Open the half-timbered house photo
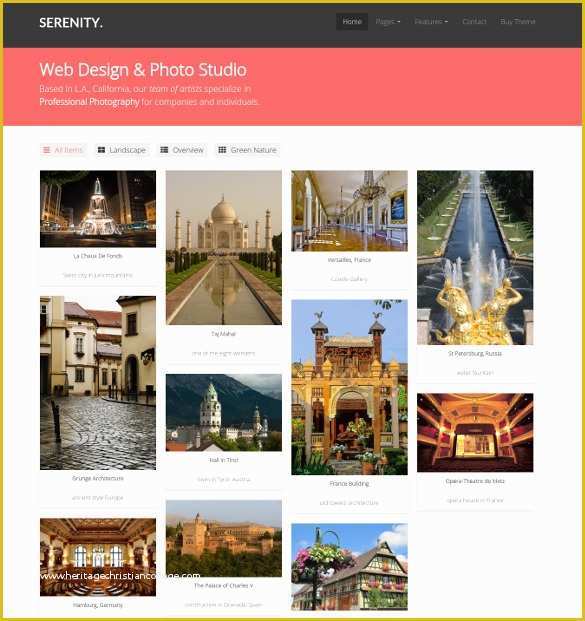 349,567
